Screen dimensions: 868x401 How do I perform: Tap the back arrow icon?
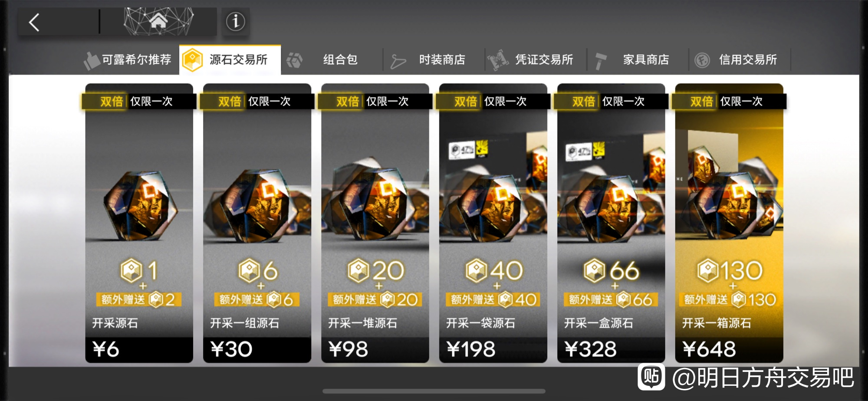34,22
